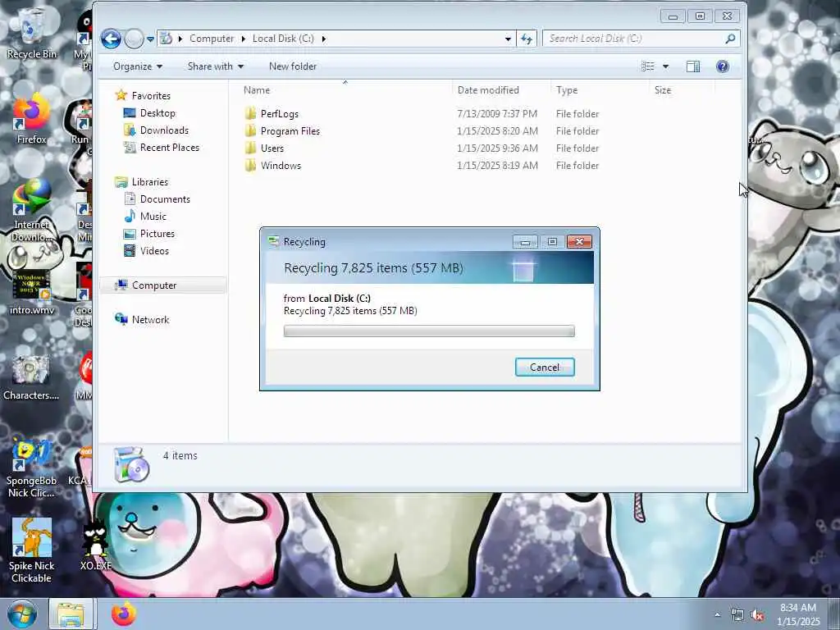Select the SpongeBob Nick Clickable shortcut
Image resolution: width=840 pixels, height=630 pixels.
click(31, 468)
